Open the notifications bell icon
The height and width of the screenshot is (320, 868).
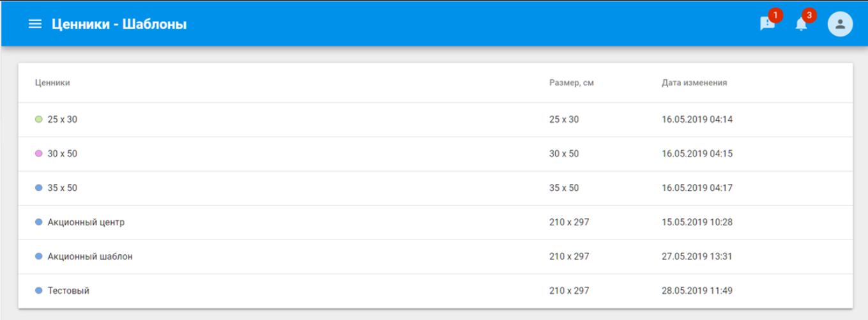pos(801,24)
